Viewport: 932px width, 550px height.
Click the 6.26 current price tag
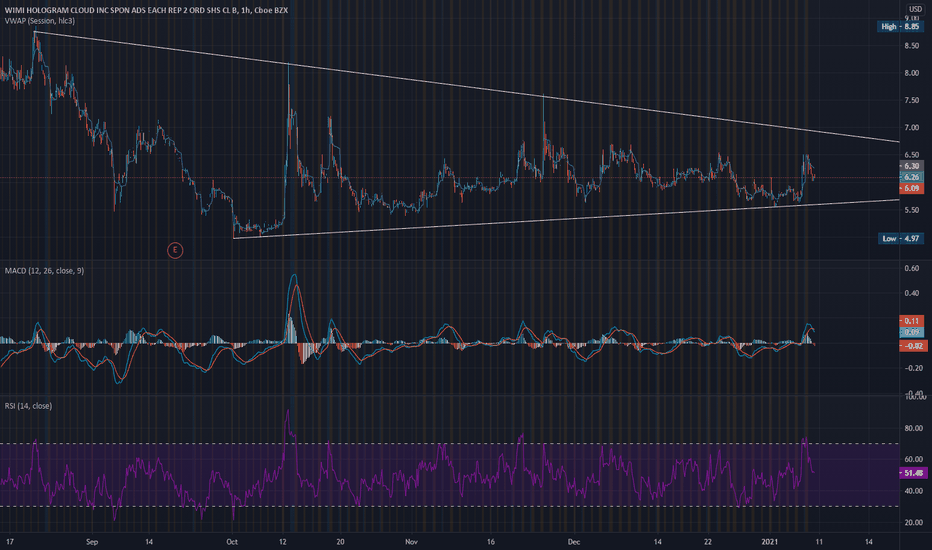(x=911, y=177)
